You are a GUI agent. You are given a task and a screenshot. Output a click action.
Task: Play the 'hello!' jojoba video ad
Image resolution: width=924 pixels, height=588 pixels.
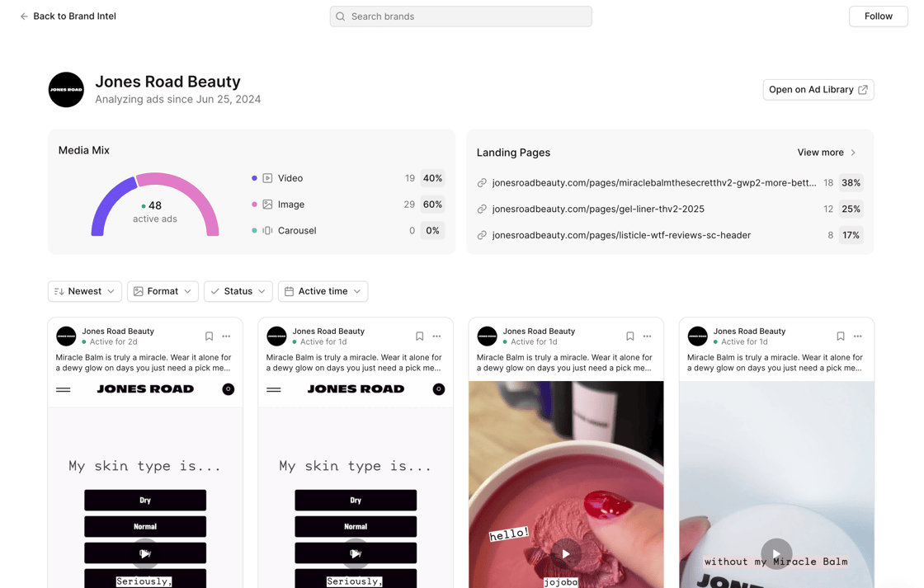tap(565, 553)
